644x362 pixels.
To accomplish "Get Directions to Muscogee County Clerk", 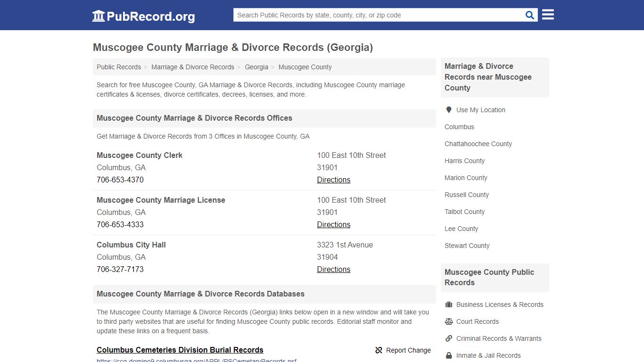I will coord(334,180).
